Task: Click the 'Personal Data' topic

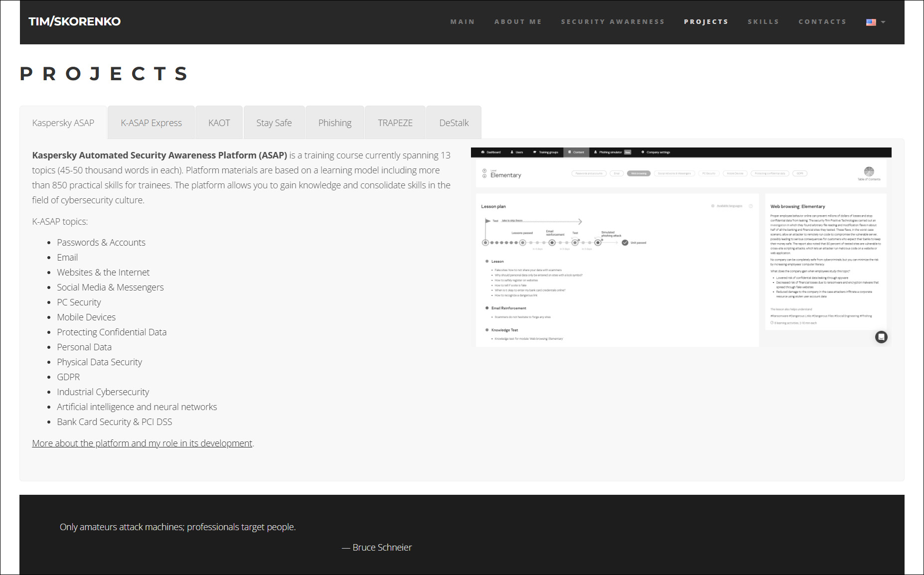Action: pyautogui.click(x=84, y=347)
